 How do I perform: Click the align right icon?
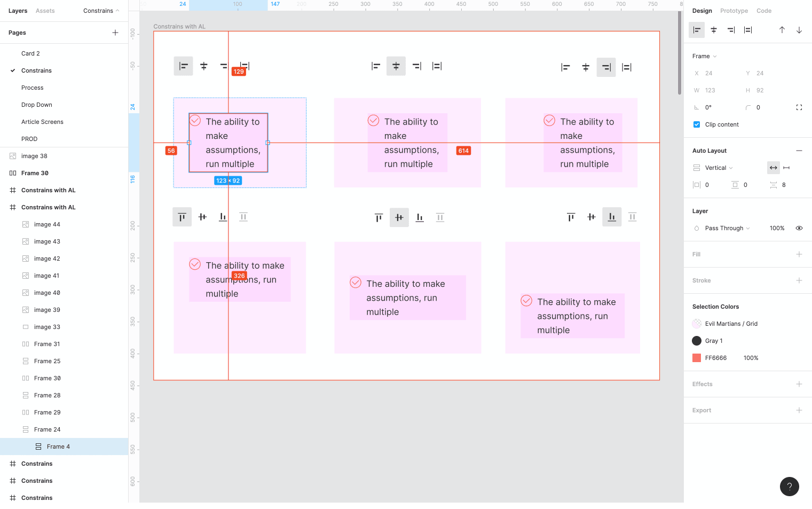(x=730, y=30)
